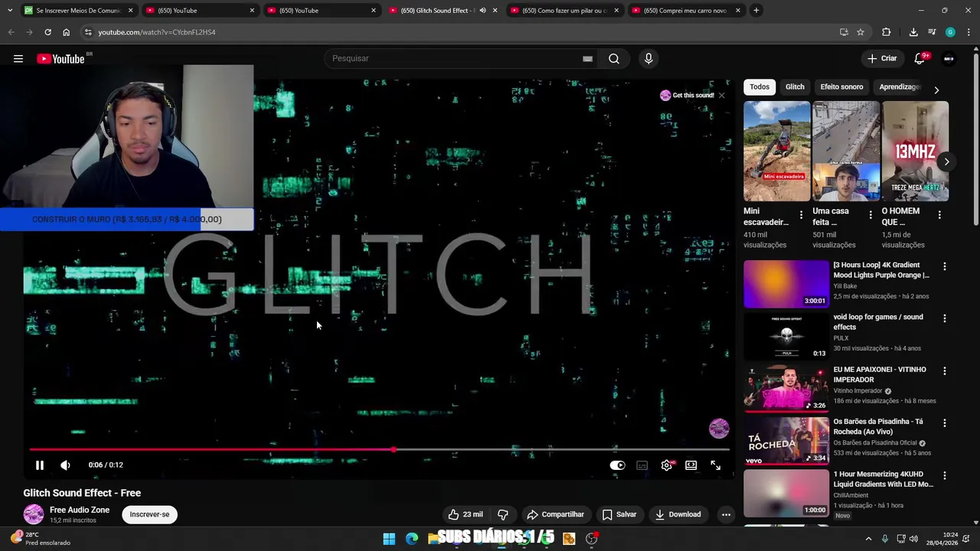Open Free Audio Zone channel name link
Viewport: 980px width, 551px height.
[x=80, y=510]
